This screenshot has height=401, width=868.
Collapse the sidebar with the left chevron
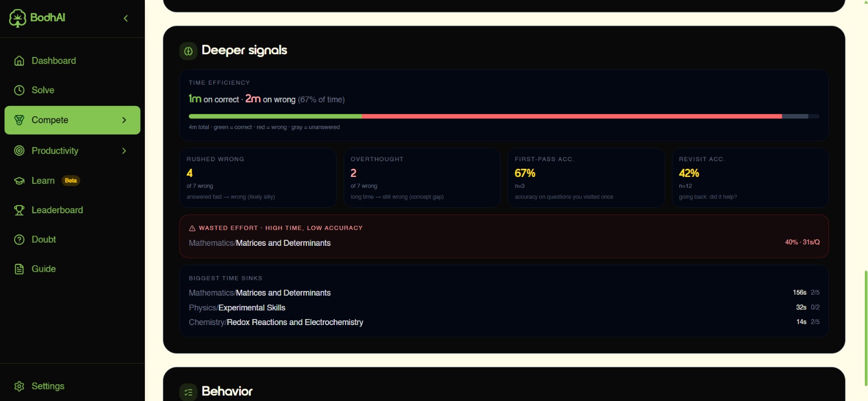pos(126,18)
